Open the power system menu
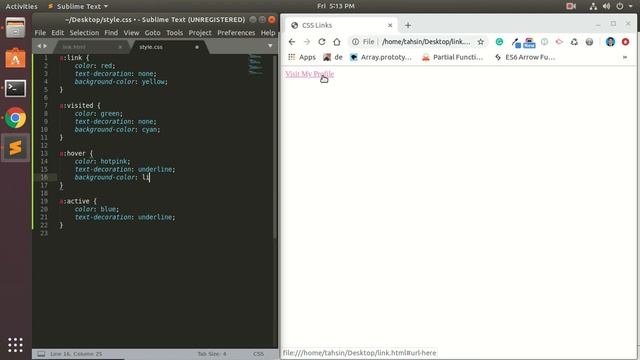The height and width of the screenshot is (360, 640). [x=620, y=6]
